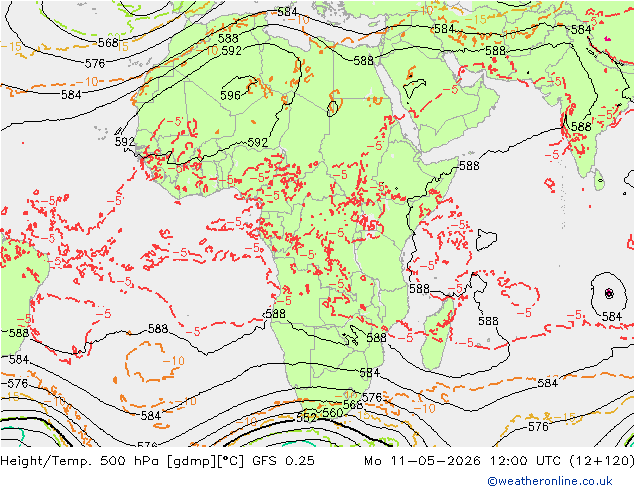Select the "(12+120)" forecast hour text
Image resolution: width=634 pixels, height=490 pixels.
pyautogui.click(x=602, y=461)
